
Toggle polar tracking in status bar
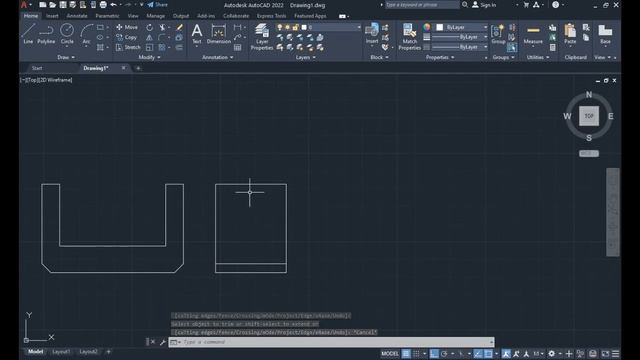444,353
